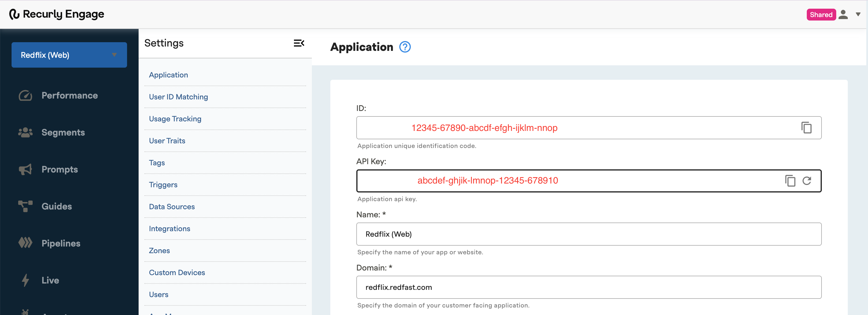Select User ID Matching settings

(x=178, y=97)
